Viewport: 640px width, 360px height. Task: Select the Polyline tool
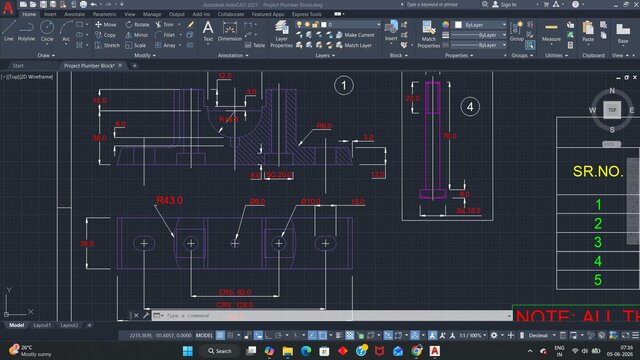coord(26,31)
